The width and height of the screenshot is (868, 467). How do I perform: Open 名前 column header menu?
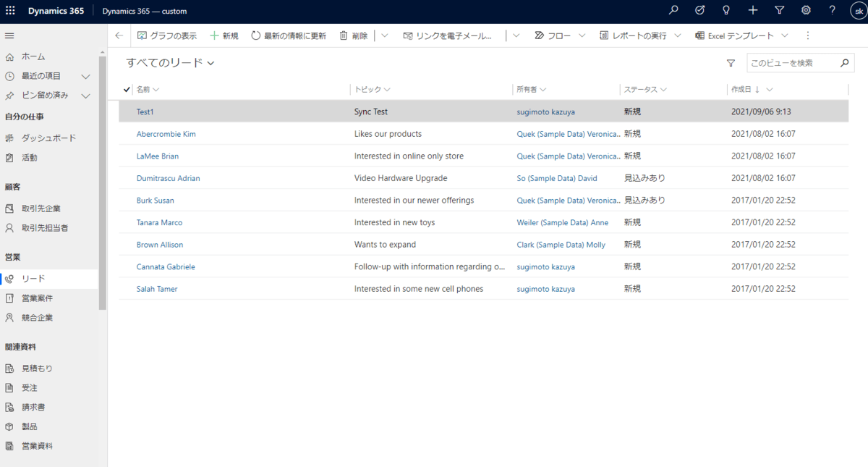click(x=148, y=89)
